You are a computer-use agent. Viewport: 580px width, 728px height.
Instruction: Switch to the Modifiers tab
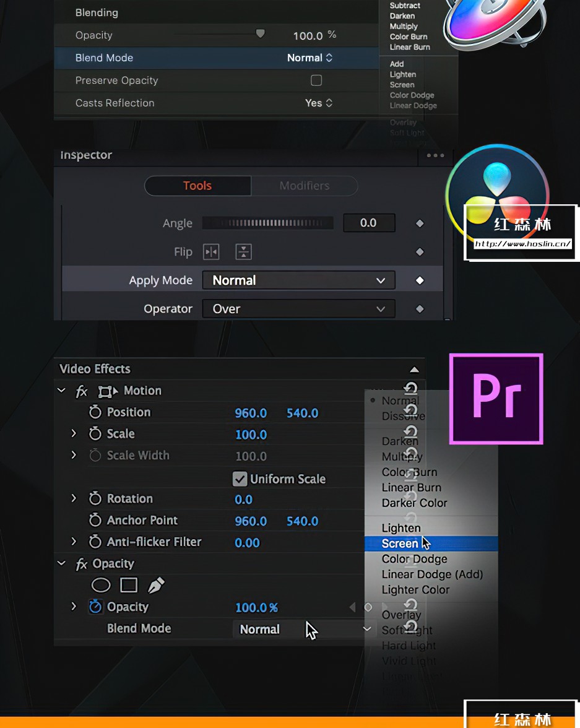click(x=305, y=186)
